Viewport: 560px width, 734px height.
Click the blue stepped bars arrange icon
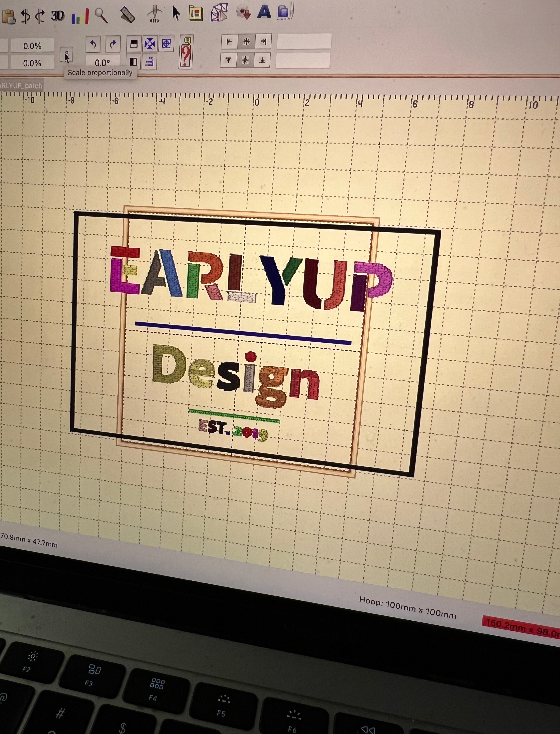tap(149, 62)
